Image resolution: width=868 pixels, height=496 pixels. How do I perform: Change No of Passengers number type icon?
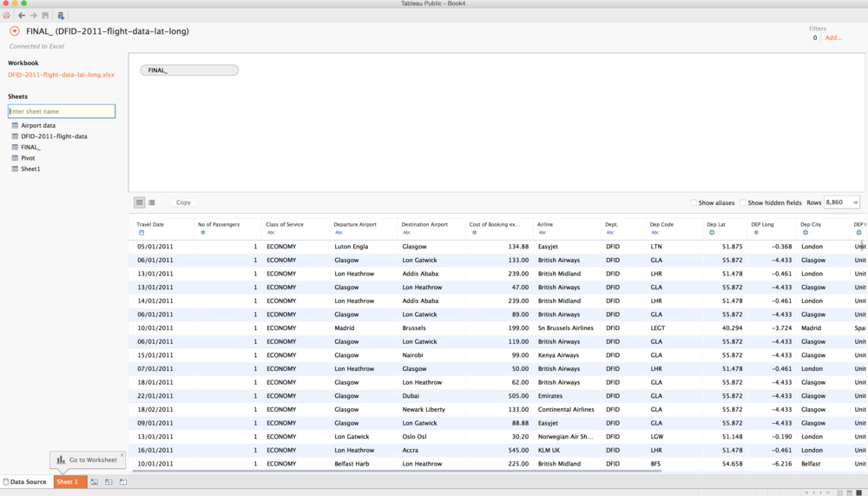(x=202, y=233)
